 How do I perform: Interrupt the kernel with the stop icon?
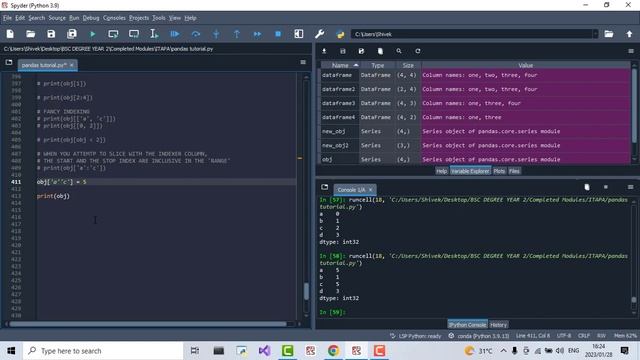[606, 187]
